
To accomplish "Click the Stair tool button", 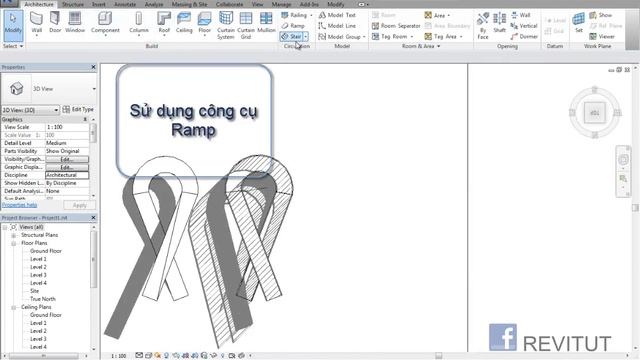I will [291, 37].
